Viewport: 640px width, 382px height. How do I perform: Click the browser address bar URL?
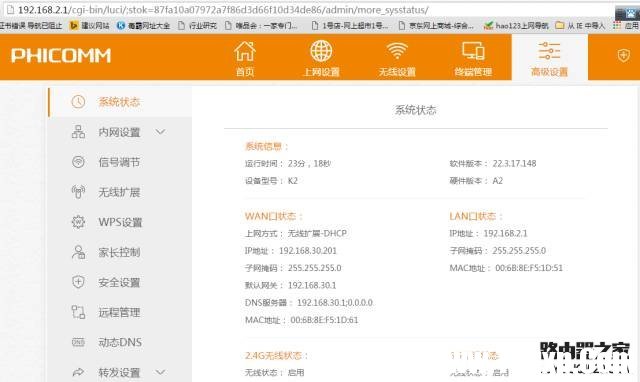(x=223, y=10)
